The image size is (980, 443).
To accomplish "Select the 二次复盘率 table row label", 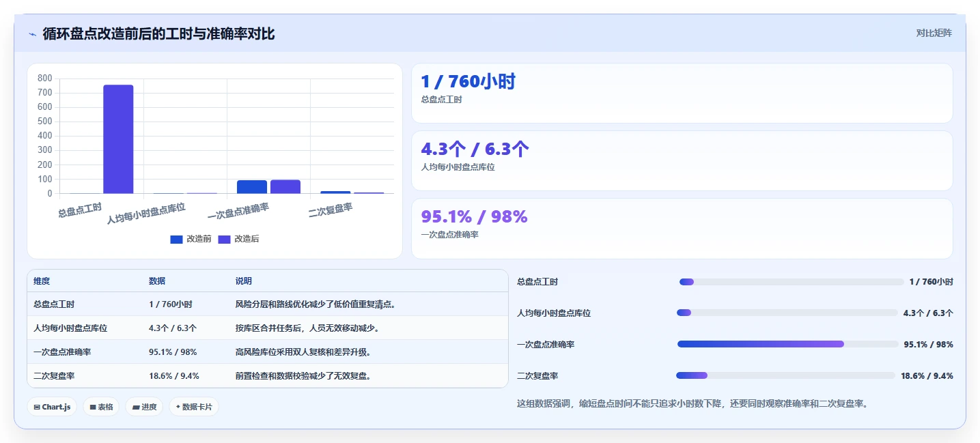I will tap(54, 376).
